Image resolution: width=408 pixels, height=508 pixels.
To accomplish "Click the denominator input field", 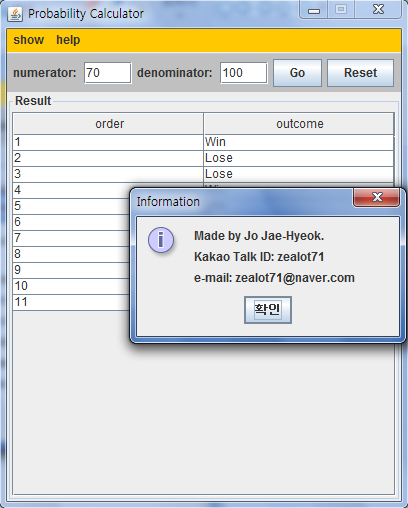I will pyautogui.click(x=243, y=73).
